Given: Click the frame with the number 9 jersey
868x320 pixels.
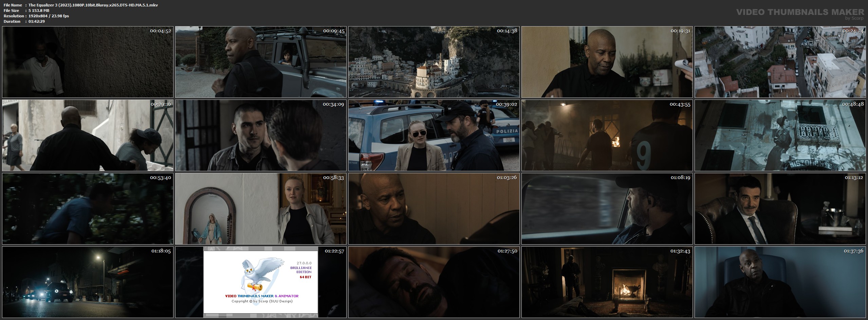Looking at the screenshot, I should tap(607, 135).
